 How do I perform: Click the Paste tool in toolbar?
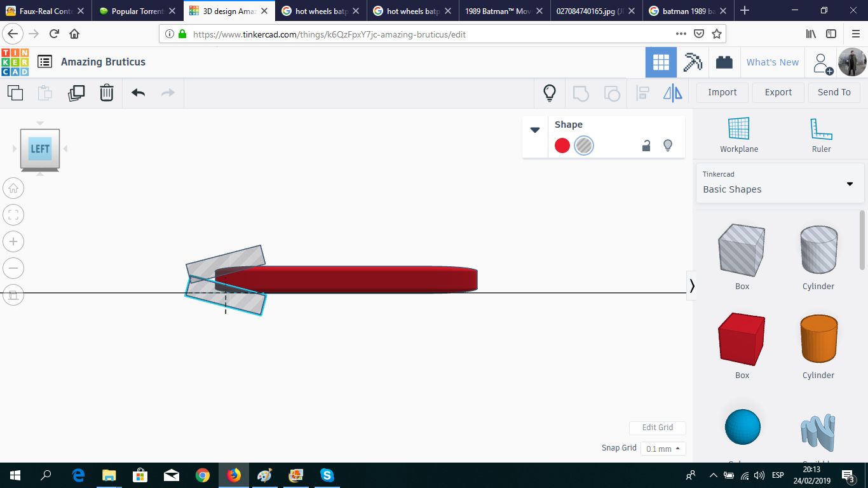(45, 93)
